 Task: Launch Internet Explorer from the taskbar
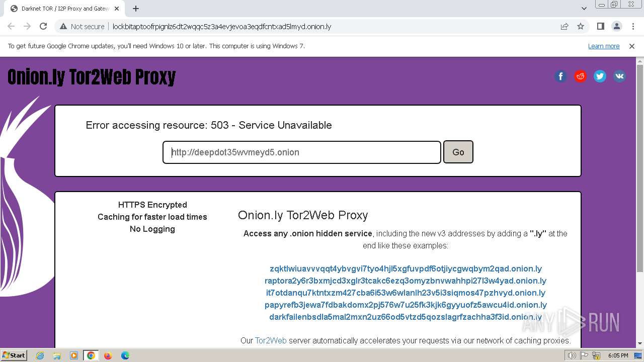pos(40,355)
